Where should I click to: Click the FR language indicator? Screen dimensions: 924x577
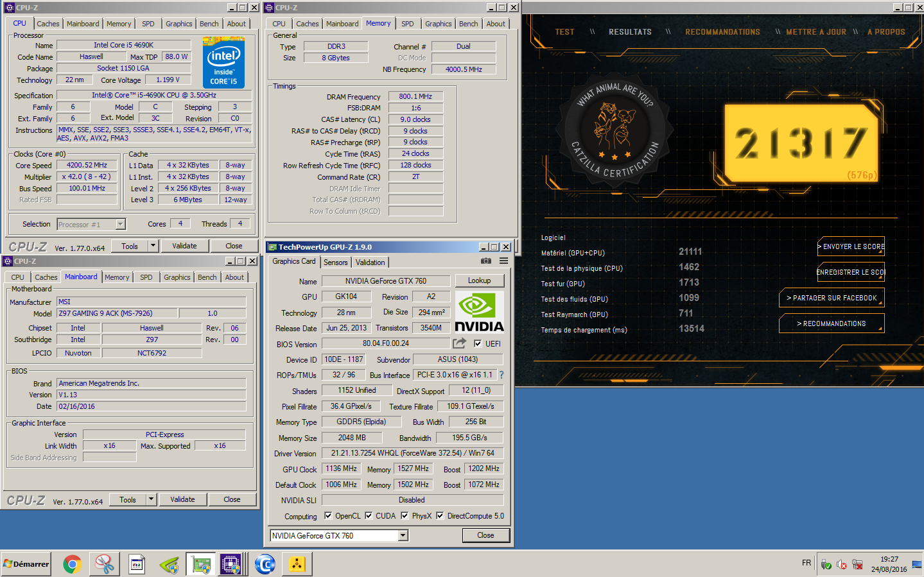point(806,563)
